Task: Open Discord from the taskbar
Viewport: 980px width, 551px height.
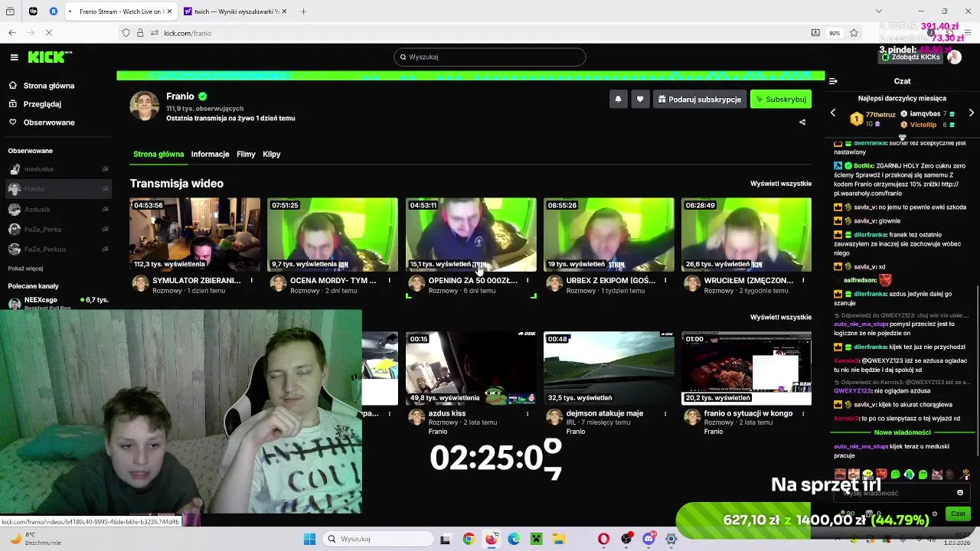Action: coord(649,539)
